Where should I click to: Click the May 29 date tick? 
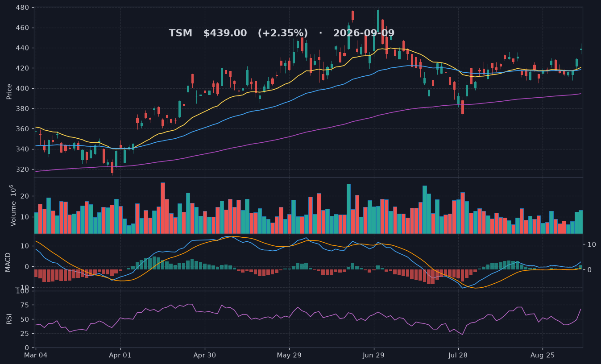[289, 356]
